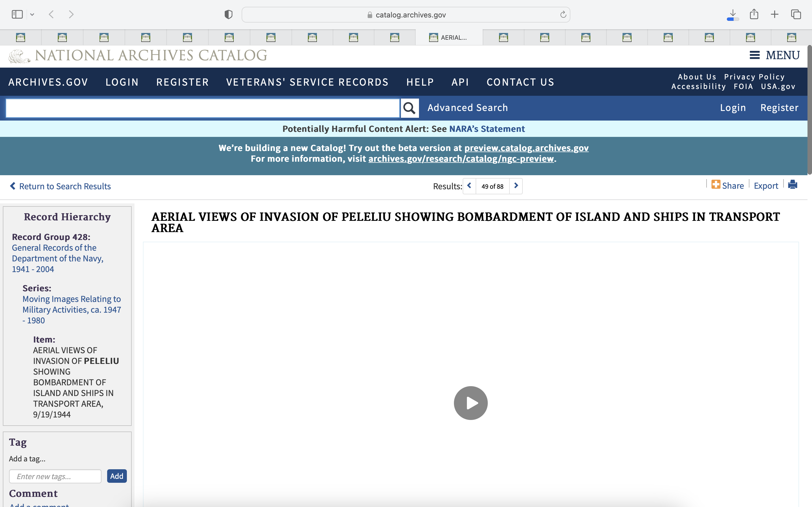Image resolution: width=812 pixels, height=507 pixels.
Task: Click the privacy shield icon
Action: pos(228,14)
